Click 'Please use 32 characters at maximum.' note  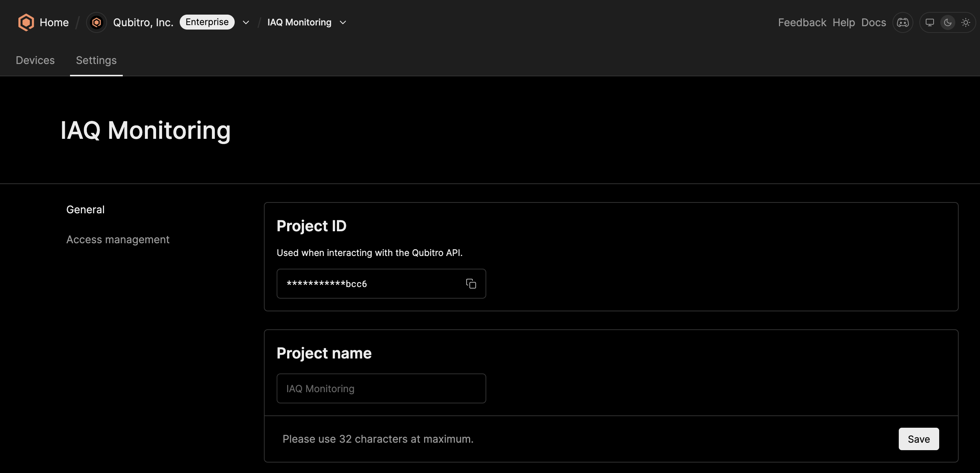click(378, 439)
